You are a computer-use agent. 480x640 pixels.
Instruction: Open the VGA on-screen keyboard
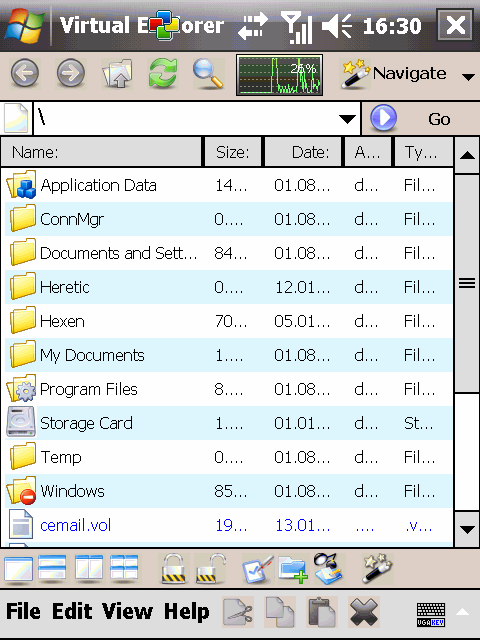pos(431,614)
